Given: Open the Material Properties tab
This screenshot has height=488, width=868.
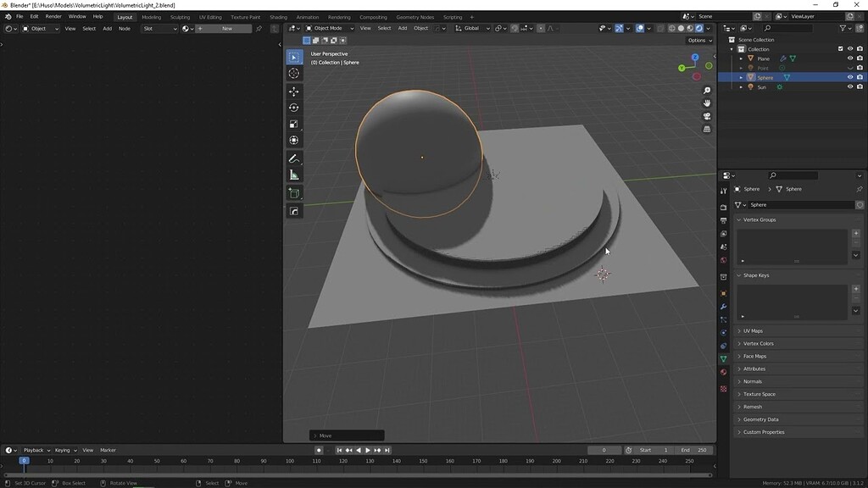Looking at the screenshot, I should click(x=723, y=371).
